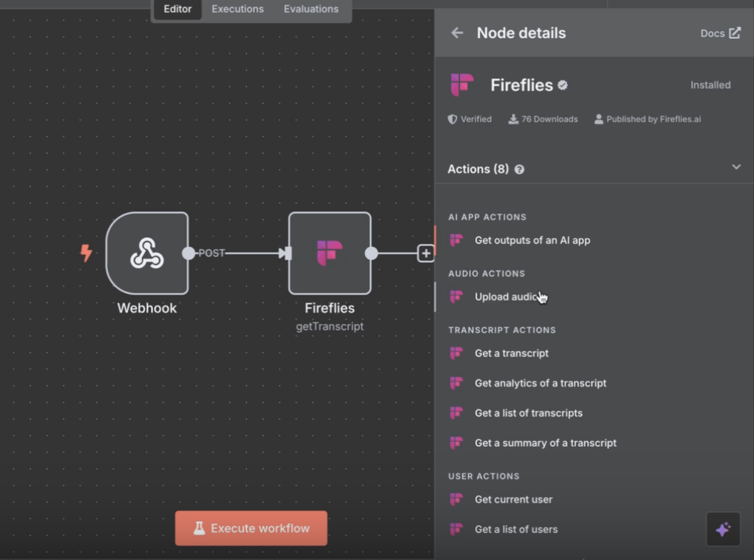Click Fireflies icon beside Upload audio

click(456, 297)
